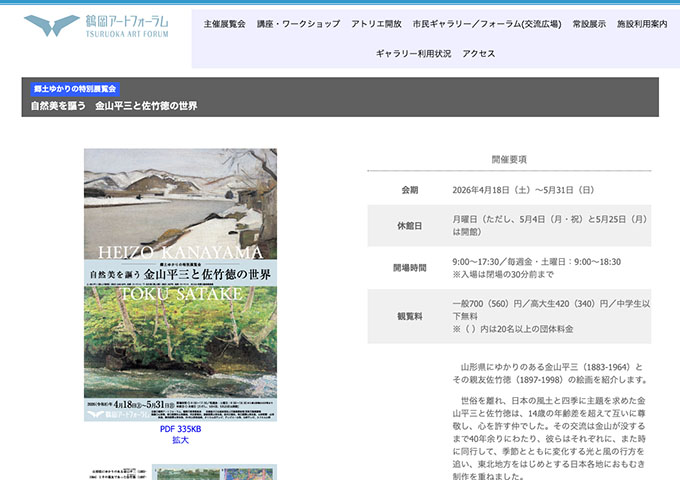Select the note ※（ ）内は20名以上の団体料金

coord(513,329)
